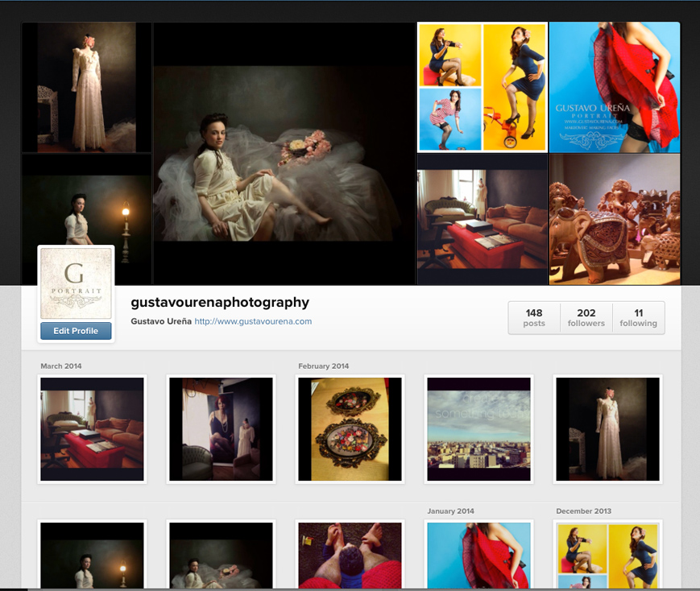This screenshot has height=591, width=700.
Task: Click header pin-up collage with yellow background
Action: 483,88
